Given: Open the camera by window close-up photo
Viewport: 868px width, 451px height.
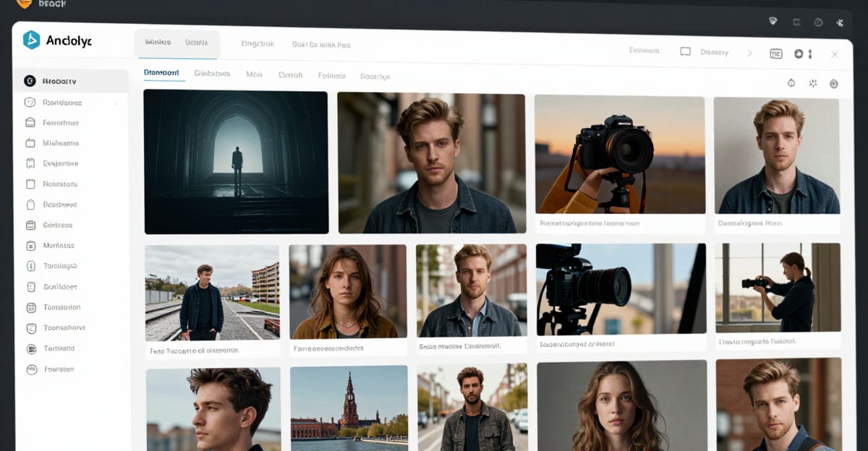Looking at the screenshot, I should (x=621, y=289).
